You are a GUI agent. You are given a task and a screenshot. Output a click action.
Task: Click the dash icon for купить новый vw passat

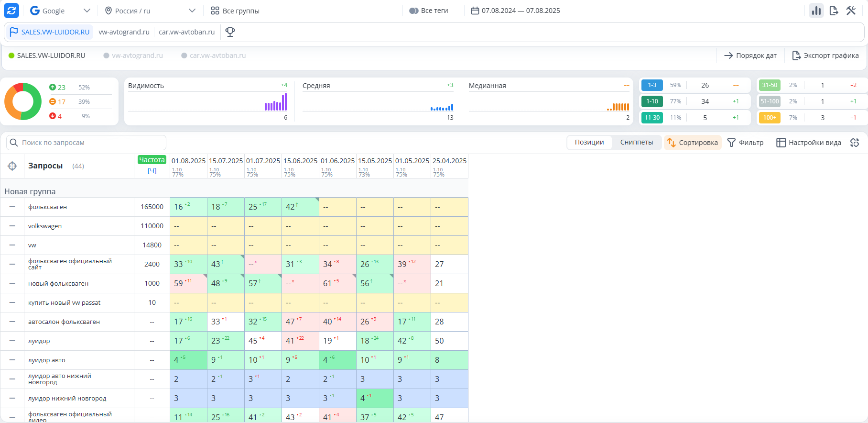12,302
